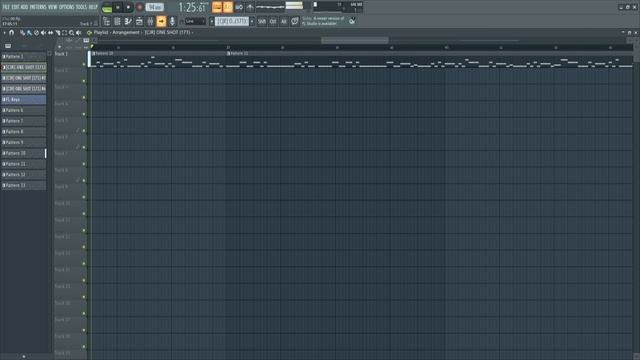Select Pattern 6 in picker list
This screenshot has width=640, height=360.
pyautogui.click(x=24, y=110)
